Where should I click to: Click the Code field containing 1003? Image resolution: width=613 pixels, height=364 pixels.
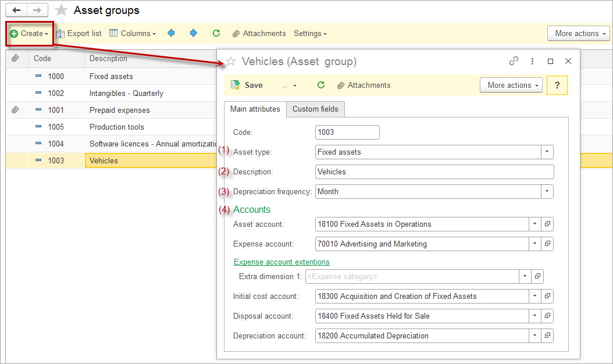coord(347,132)
